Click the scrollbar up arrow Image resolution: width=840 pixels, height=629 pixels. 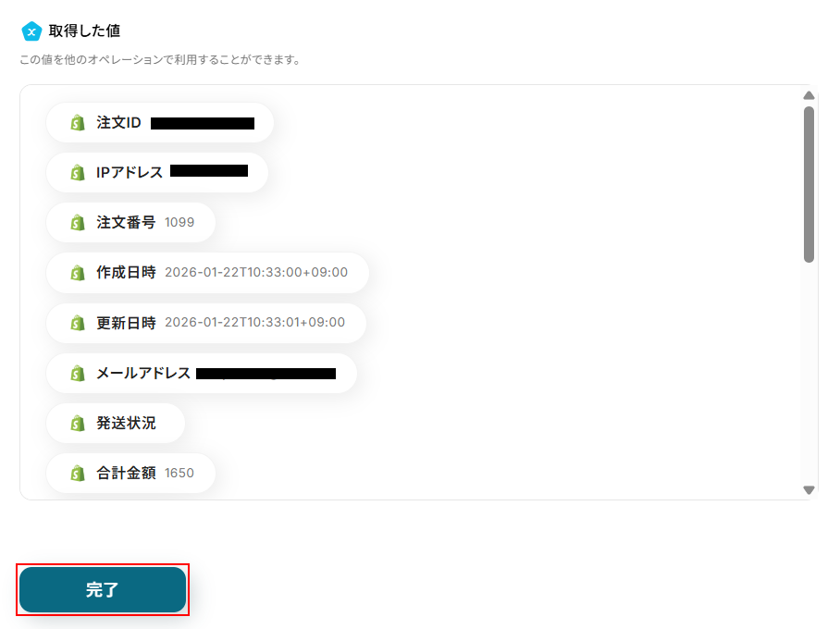click(809, 95)
